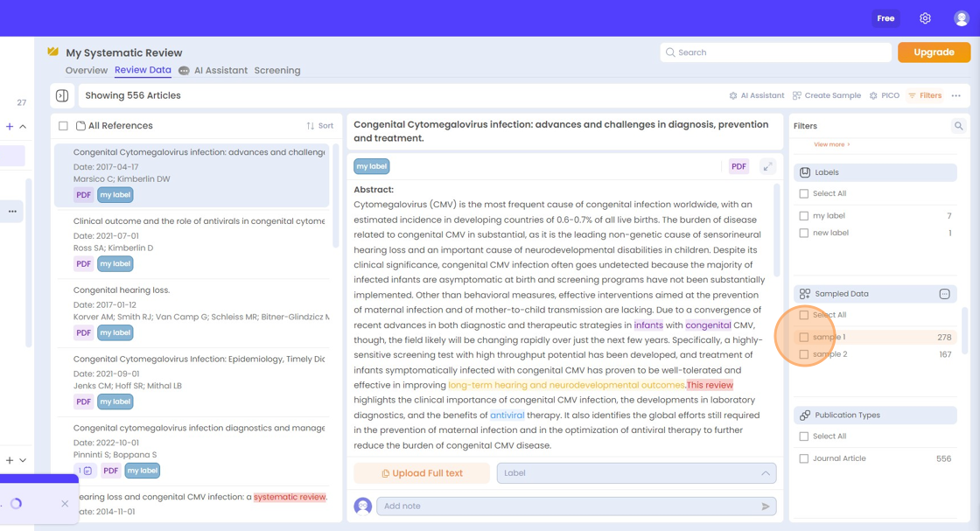Toggle the sidebar collapse icon next to article count
This screenshot has width=980, height=531.
(x=62, y=94)
